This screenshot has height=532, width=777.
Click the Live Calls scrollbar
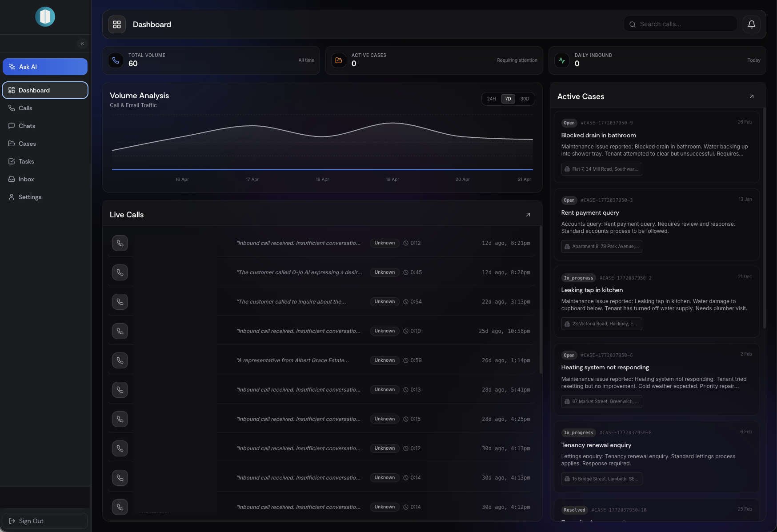point(541,300)
